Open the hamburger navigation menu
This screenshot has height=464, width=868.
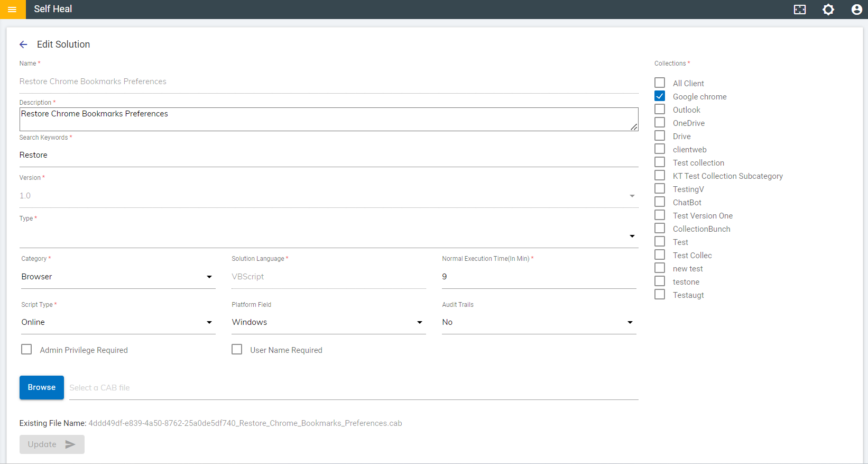12,10
